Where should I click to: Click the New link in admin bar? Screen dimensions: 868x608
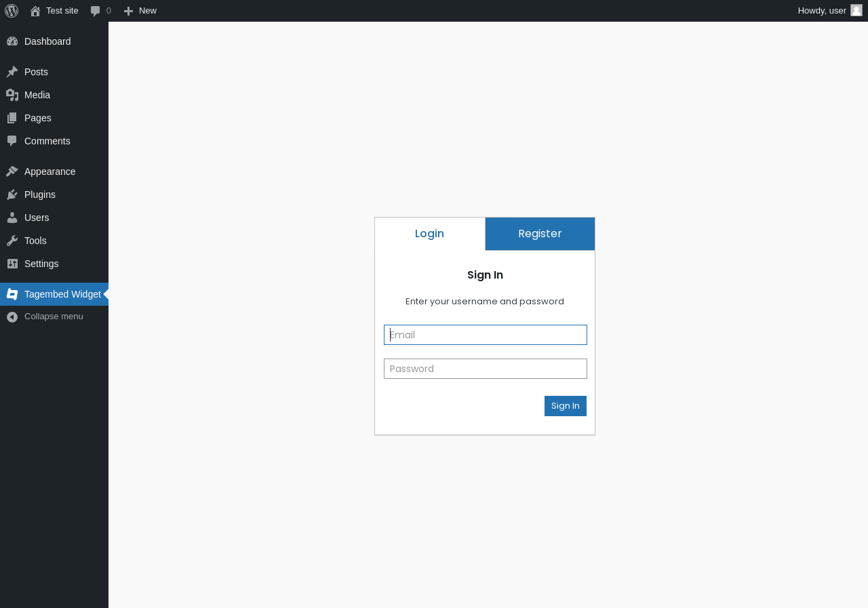click(x=148, y=11)
